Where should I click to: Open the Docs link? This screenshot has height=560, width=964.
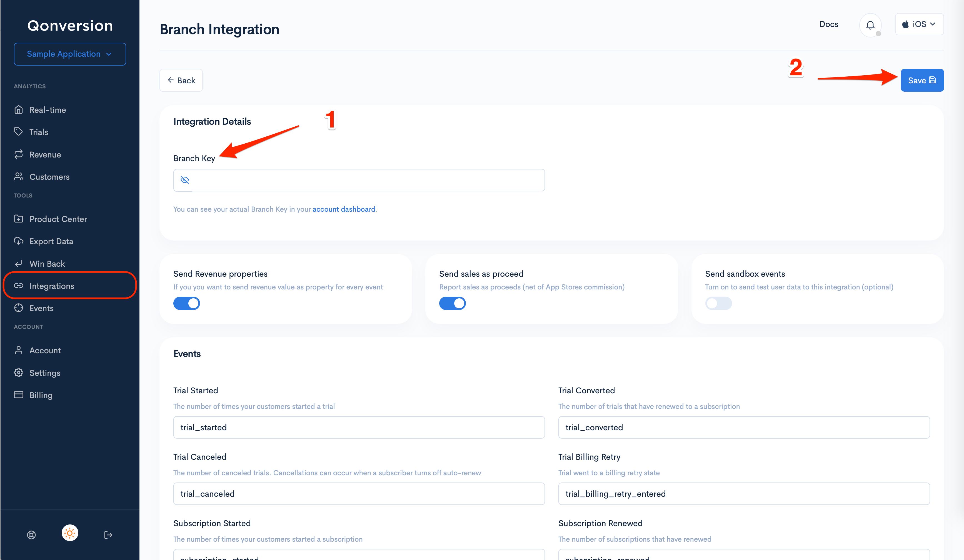[x=829, y=24]
